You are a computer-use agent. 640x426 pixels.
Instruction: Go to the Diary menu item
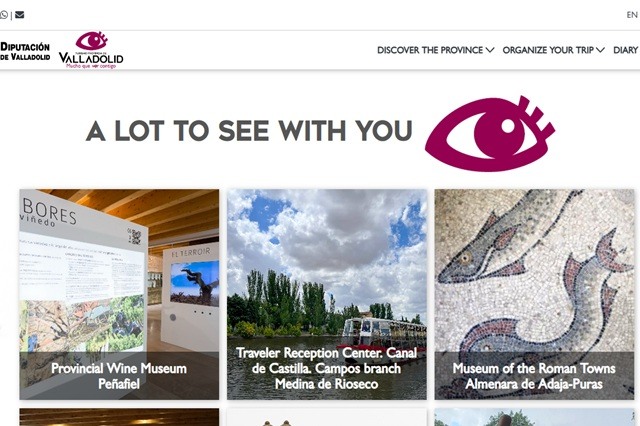[x=626, y=50]
